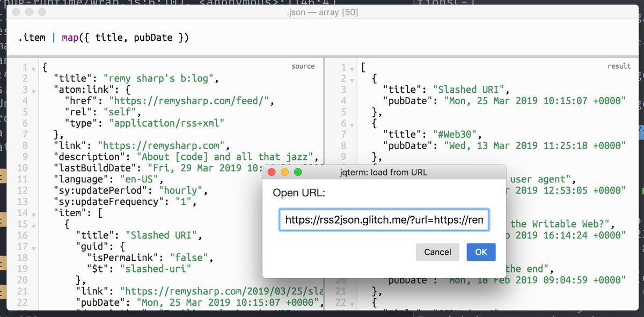Viewport: 644px width, 317px height.
Task: Fold the result object at line 22
Action: (353, 303)
